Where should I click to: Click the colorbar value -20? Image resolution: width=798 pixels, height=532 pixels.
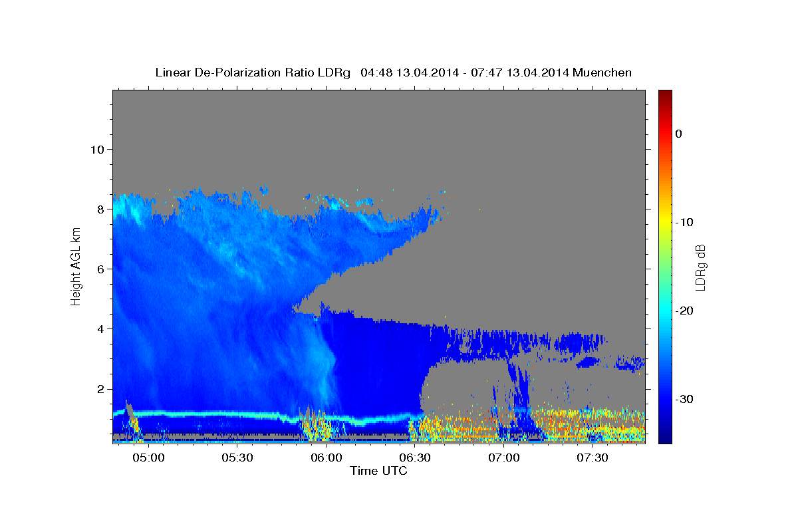[x=685, y=311]
